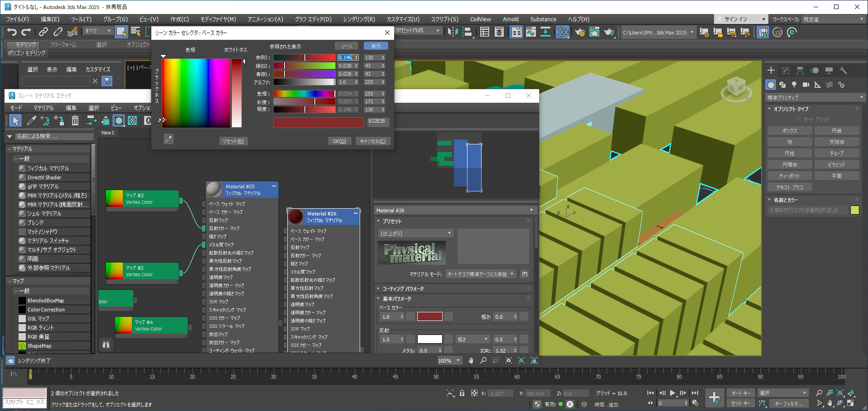Click the キー フィルタ... button
This screenshot has width=868, height=411.
[x=789, y=403]
